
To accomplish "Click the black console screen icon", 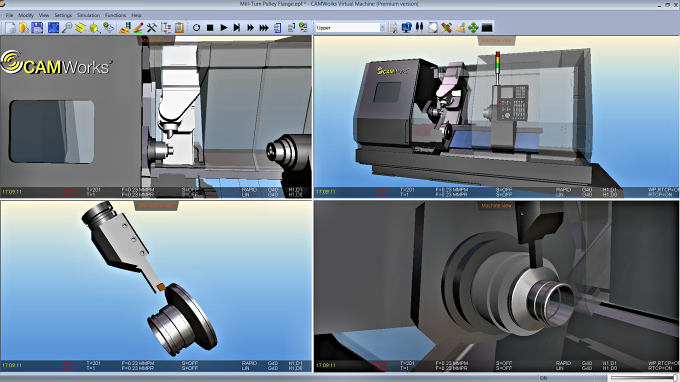I will coord(487,28).
